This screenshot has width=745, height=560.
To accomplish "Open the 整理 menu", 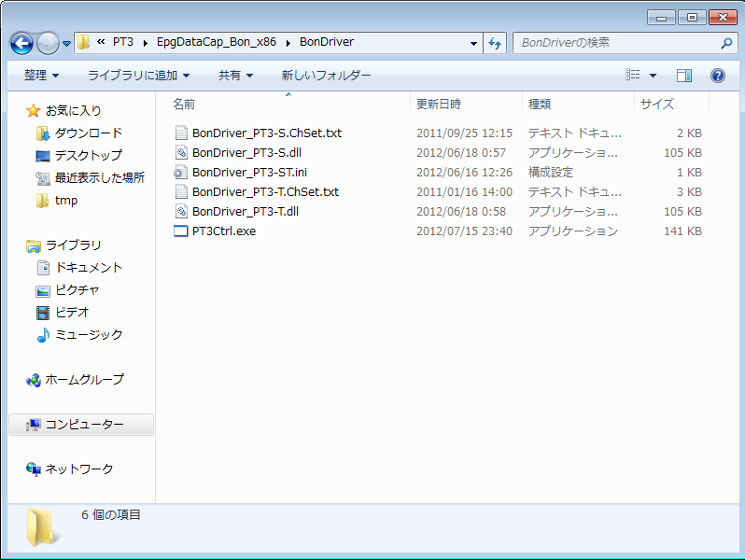I will pos(41,75).
